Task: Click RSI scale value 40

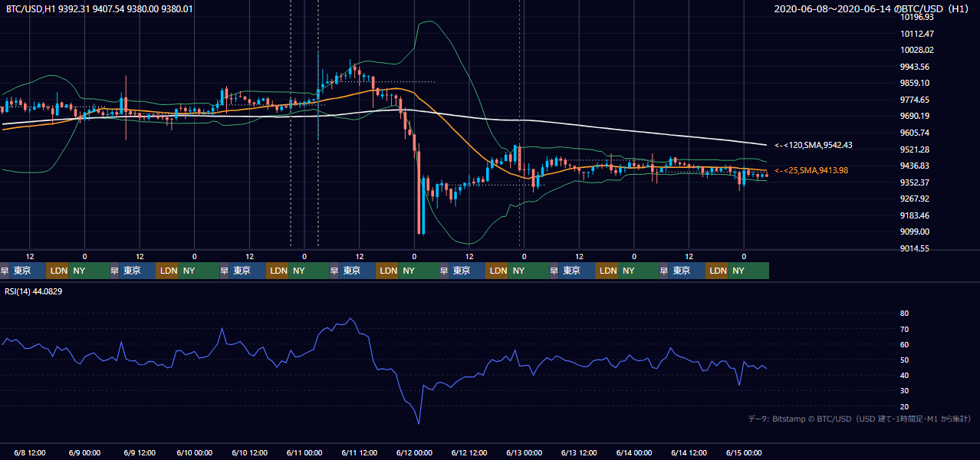Action: tap(904, 375)
